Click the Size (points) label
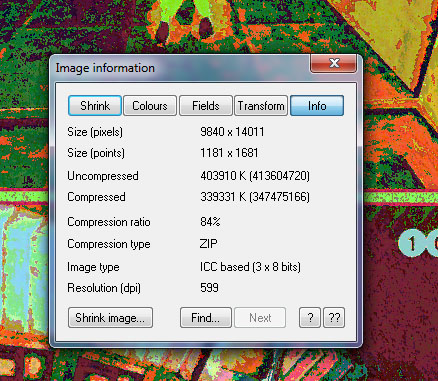The width and height of the screenshot is (438, 381). tap(96, 153)
